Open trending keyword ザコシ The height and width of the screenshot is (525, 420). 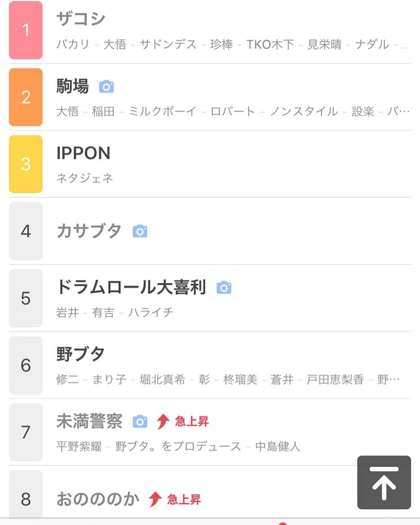81,19
